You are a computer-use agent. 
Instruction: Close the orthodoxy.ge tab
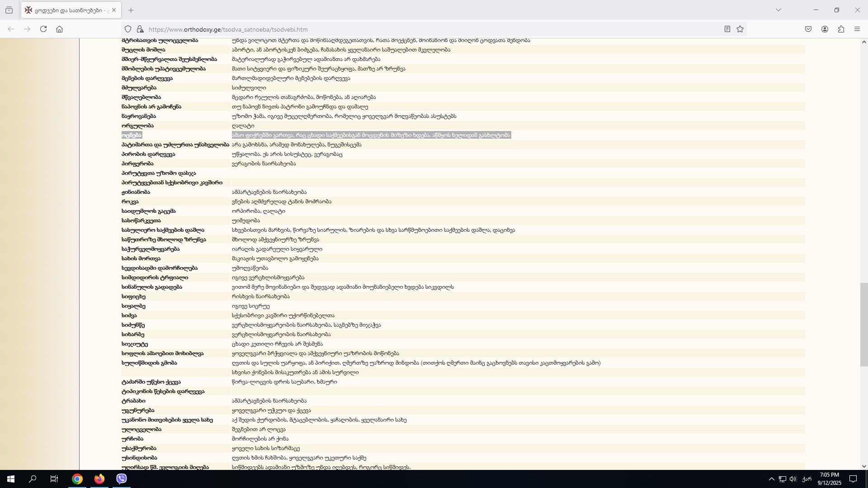coord(114,10)
